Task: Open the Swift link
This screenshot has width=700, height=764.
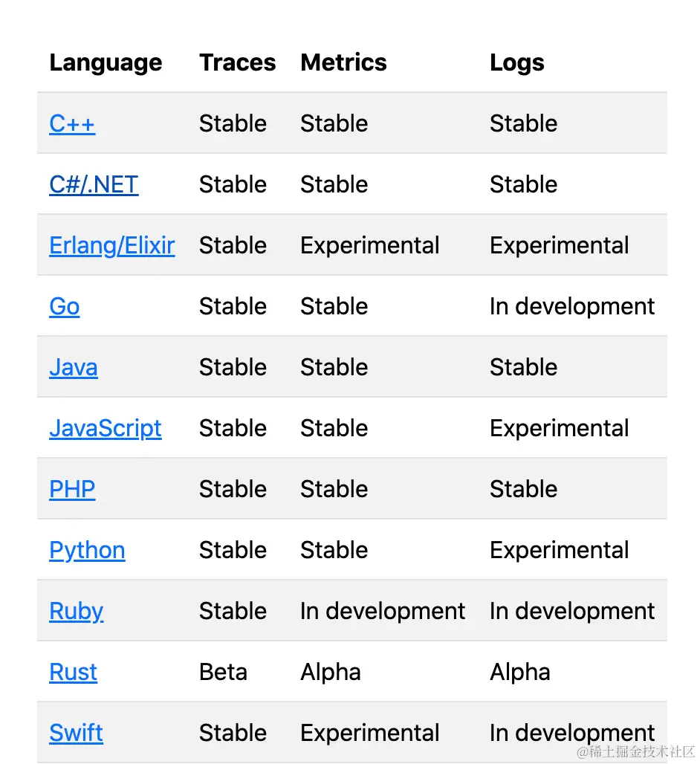Action: 76,733
